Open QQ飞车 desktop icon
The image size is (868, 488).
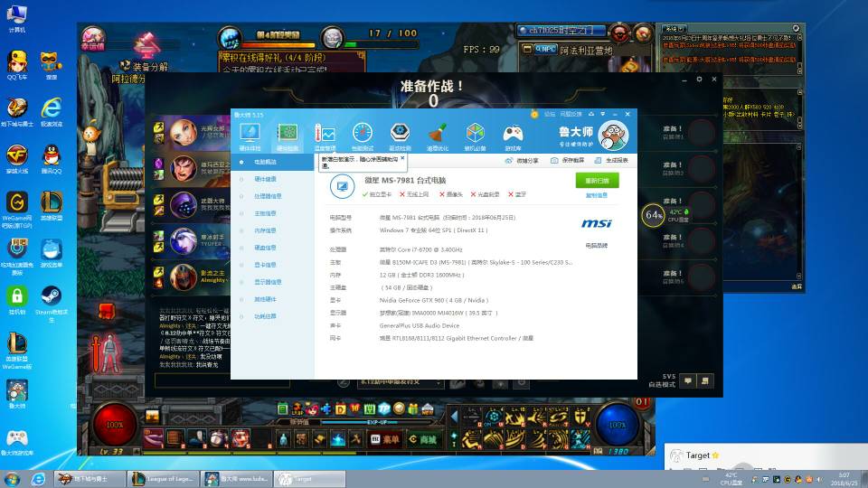17,65
